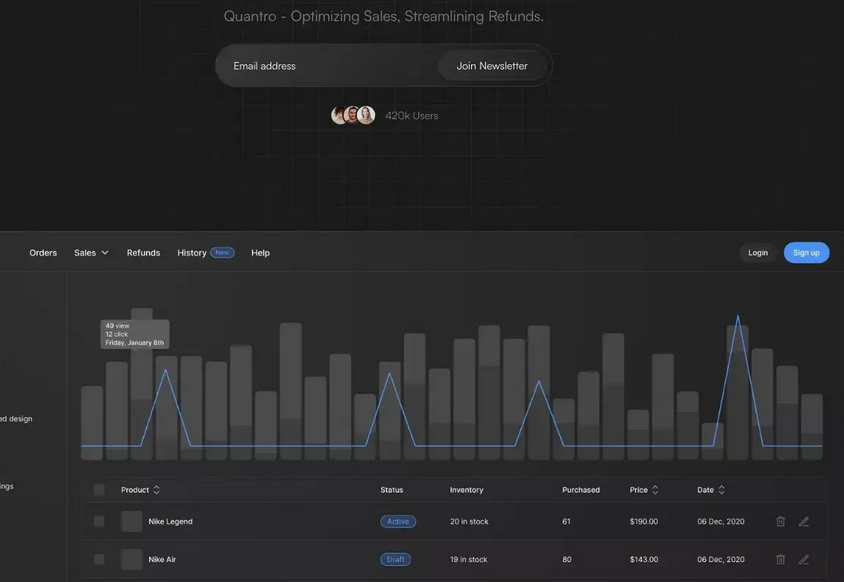Check the Nike Air row checkbox
The height and width of the screenshot is (582, 844).
98,558
